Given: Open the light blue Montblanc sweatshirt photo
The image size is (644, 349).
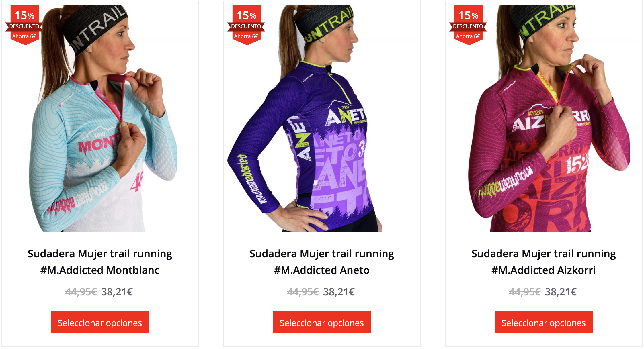Looking at the screenshot, I should (x=100, y=118).
